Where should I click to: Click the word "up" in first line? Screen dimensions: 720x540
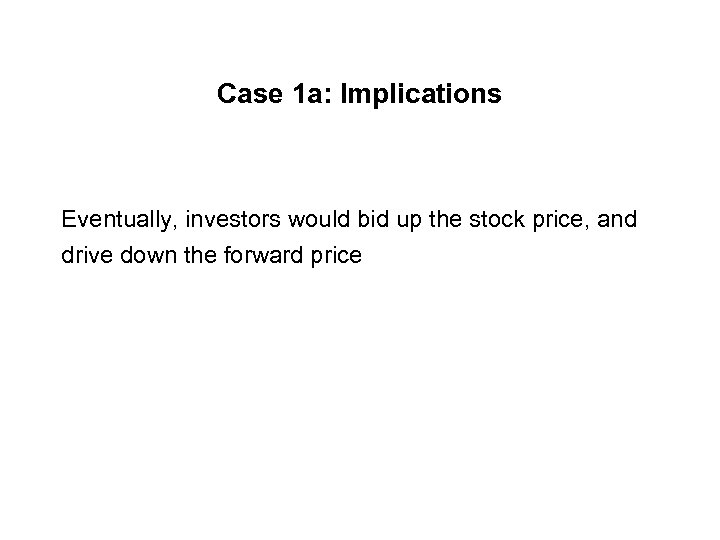coord(370,219)
